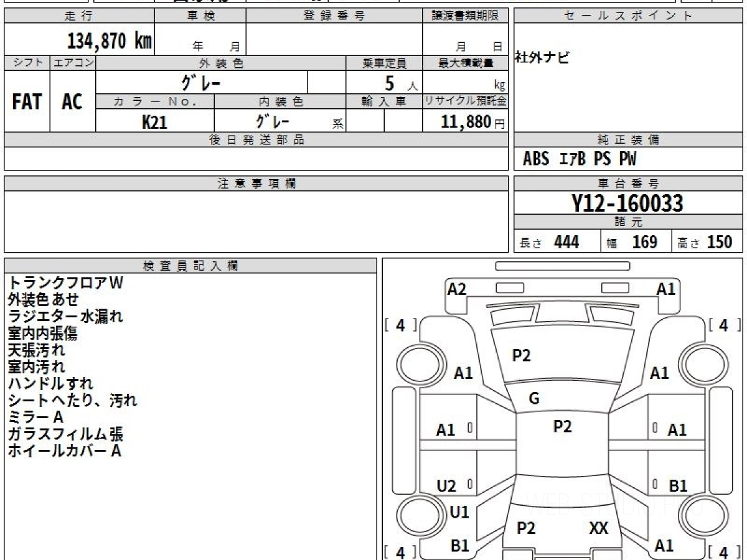Viewport: 747px width, 560px height.
Task: Click the 譲渡書類期限 header
Action: pyautogui.click(x=465, y=16)
